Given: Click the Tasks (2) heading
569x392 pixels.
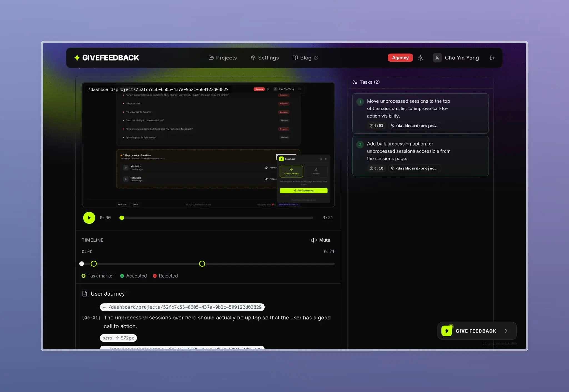Looking at the screenshot, I should tap(370, 82).
